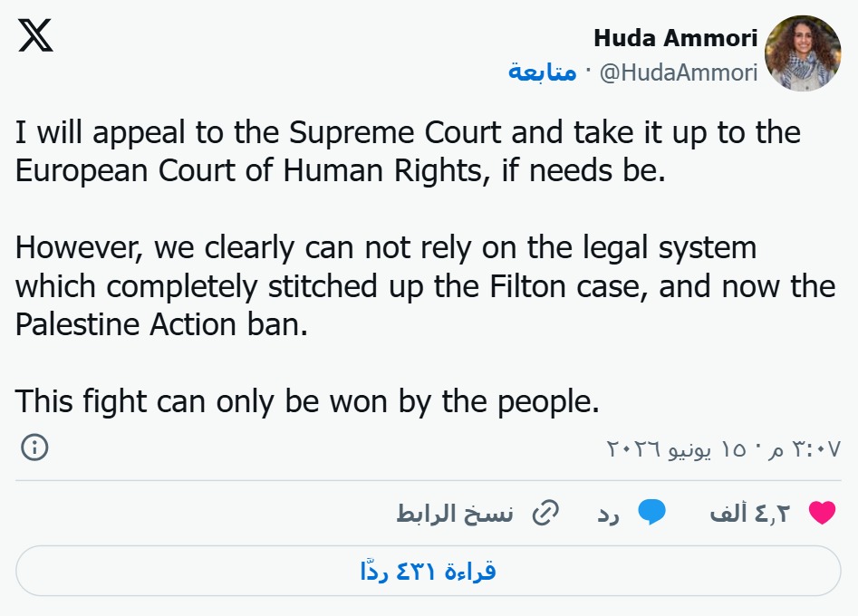Select the رد reply label
858x616 pixels.
(x=609, y=515)
